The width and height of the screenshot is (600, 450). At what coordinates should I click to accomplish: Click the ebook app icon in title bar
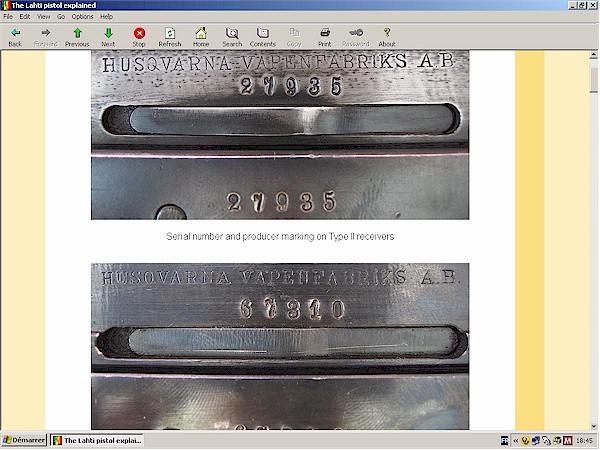pos(5,5)
